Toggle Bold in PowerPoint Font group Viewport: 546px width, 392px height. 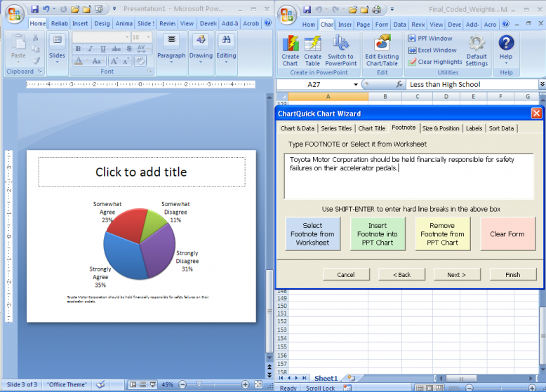pos(78,49)
